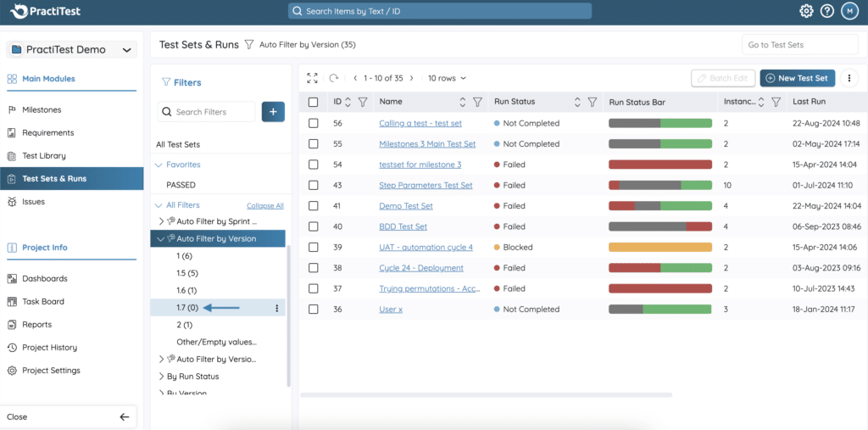The height and width of the screenshot is (430, 868).
Task: Open the BDD Test Set link
Action: 403,226
